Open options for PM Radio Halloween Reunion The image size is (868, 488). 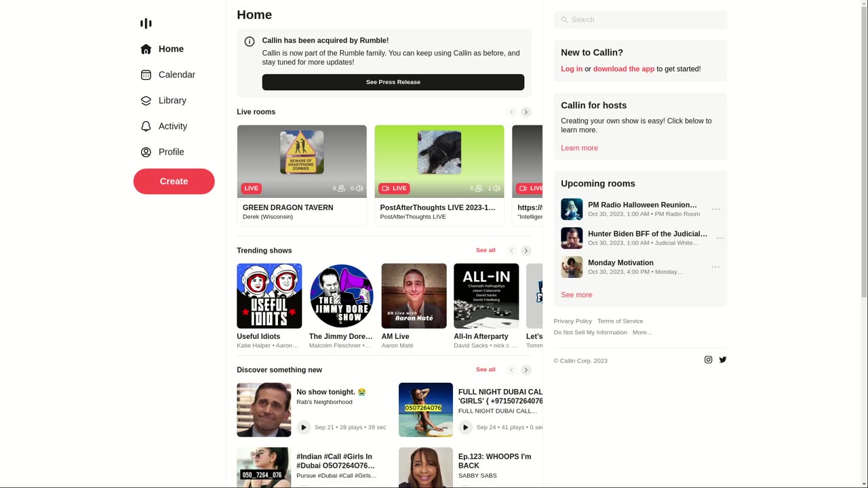(x=716, y=209)
